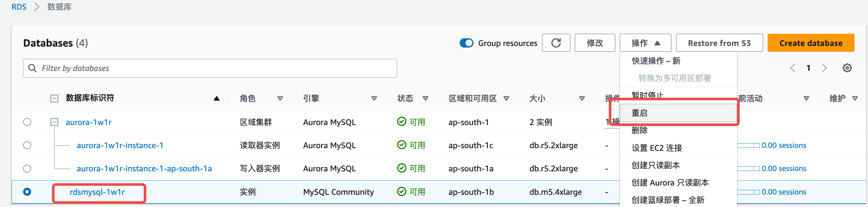Click 区域集群 role cell
This screenshot has width=868, height=207.
(x=256, y=122)
